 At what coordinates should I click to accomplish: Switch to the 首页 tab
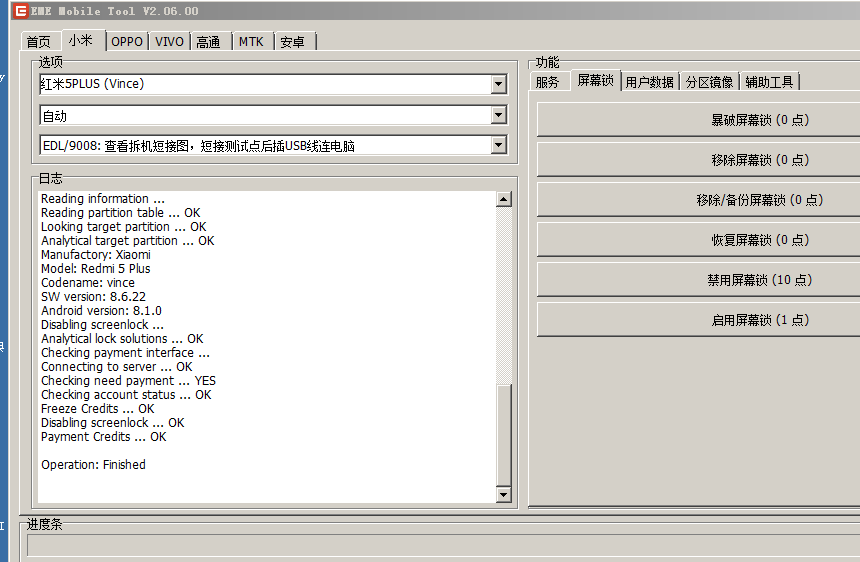(x=38, y=42)
